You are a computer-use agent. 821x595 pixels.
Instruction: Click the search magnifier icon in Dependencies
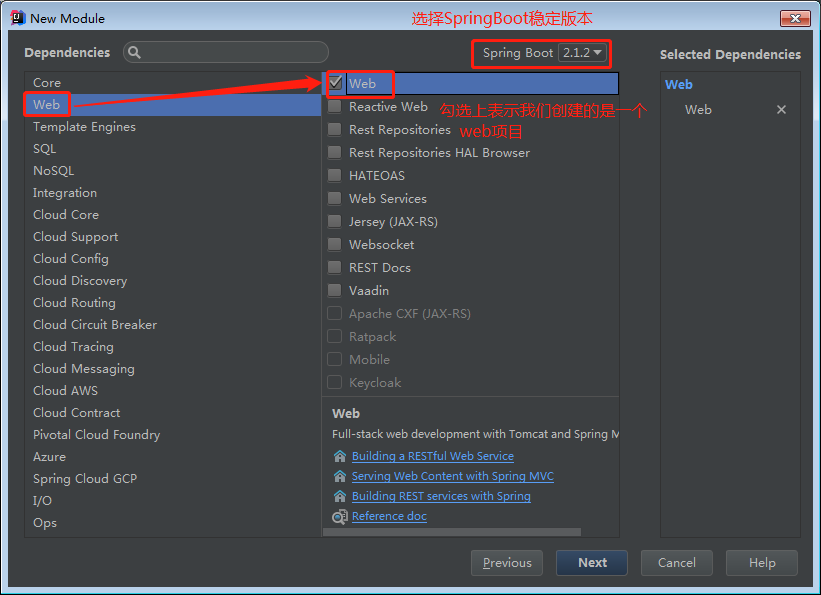pos(135,53)
